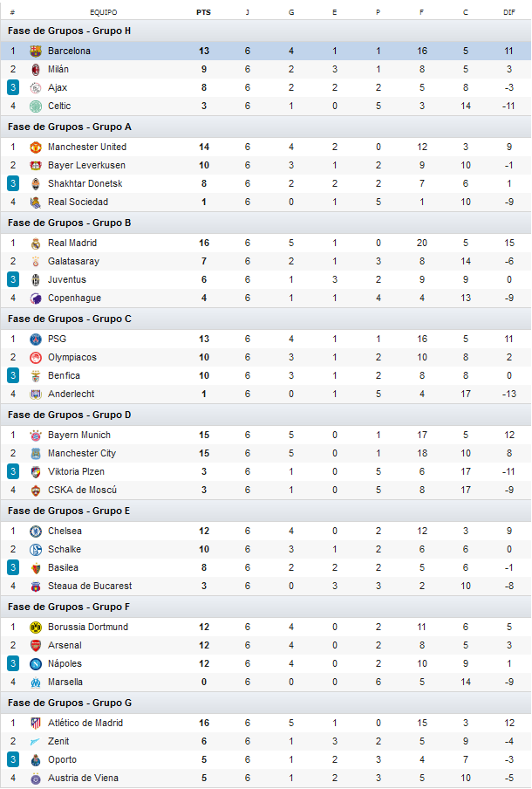Click the Borussia Dortmund crest icon
532x789 pixels.
pos(36,628)
